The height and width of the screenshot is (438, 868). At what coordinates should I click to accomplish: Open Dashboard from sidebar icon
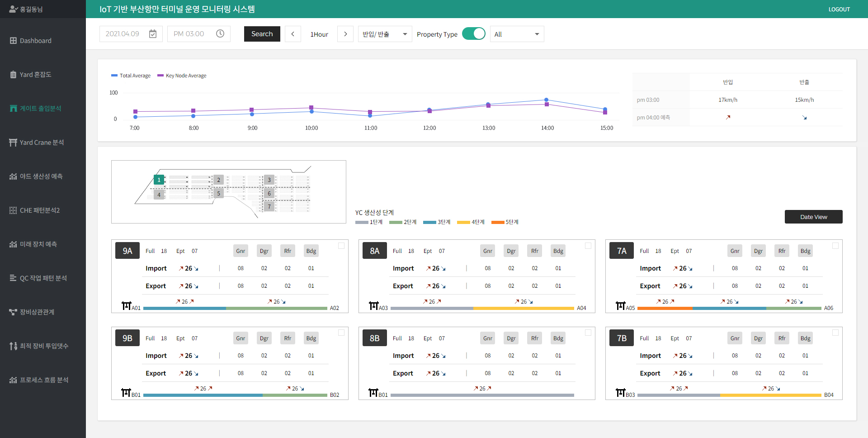13,41
